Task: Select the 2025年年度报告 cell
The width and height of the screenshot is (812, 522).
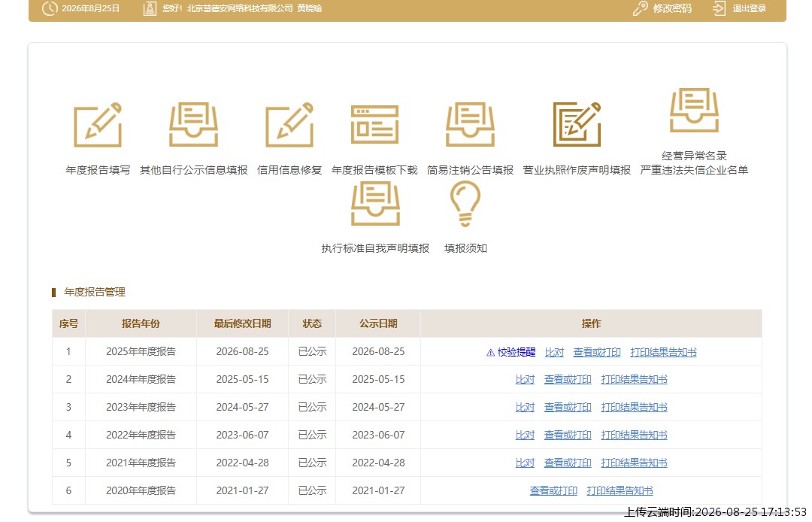Action: pyautogui.click(x=141, y=351)
